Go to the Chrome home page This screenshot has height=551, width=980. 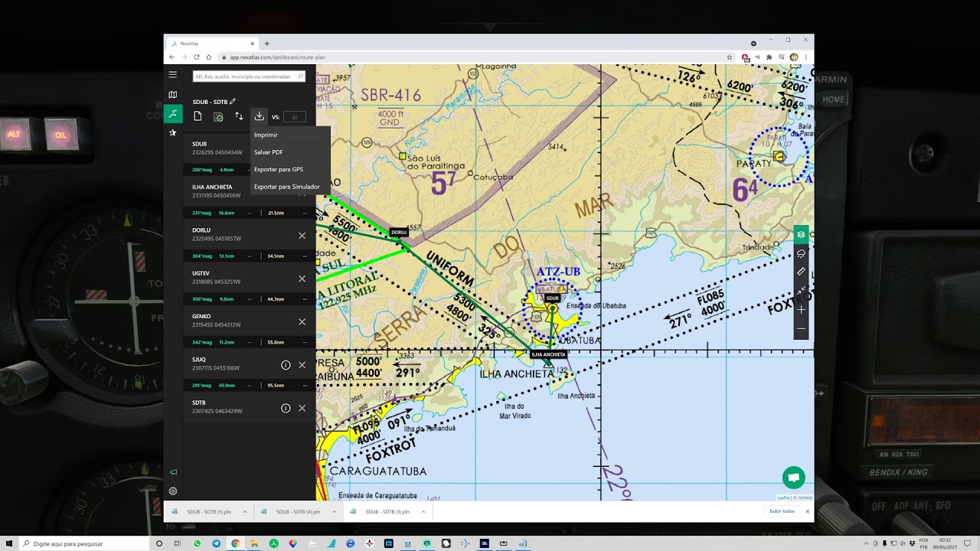pos(208,57)
